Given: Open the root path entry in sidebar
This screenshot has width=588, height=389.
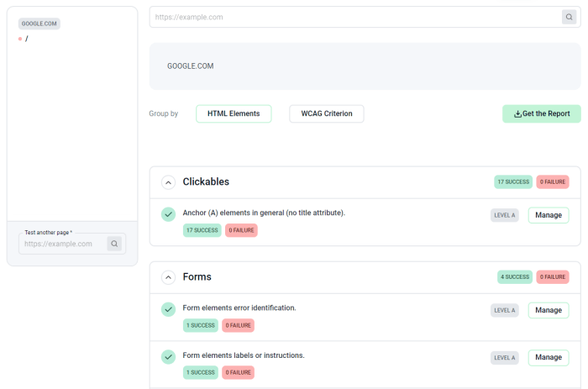Looking at the screenshot, I should 27,39.
